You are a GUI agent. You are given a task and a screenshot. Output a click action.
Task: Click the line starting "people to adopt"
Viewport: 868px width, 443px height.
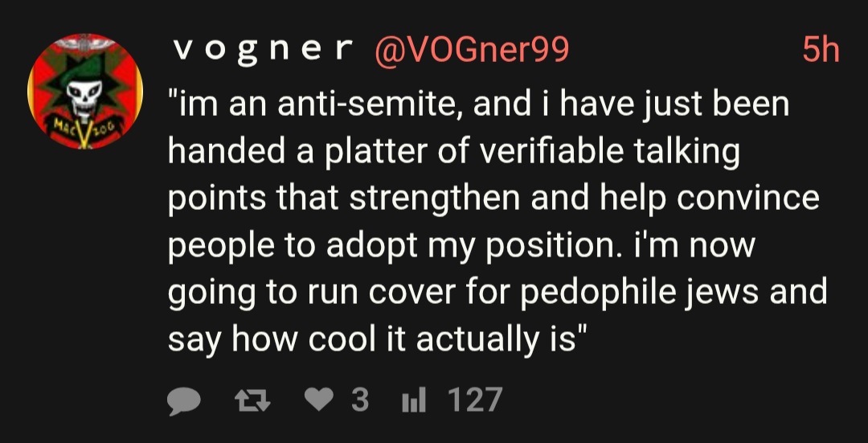tap(461, 245)
